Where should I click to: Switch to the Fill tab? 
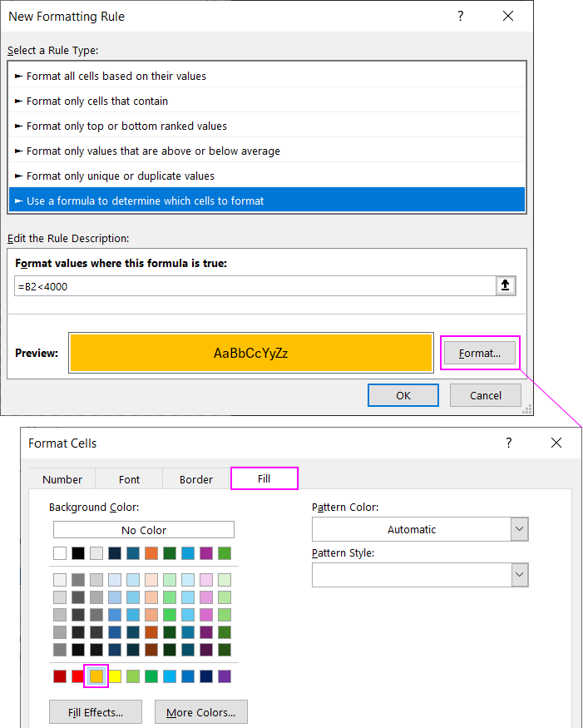pos(264,478)
